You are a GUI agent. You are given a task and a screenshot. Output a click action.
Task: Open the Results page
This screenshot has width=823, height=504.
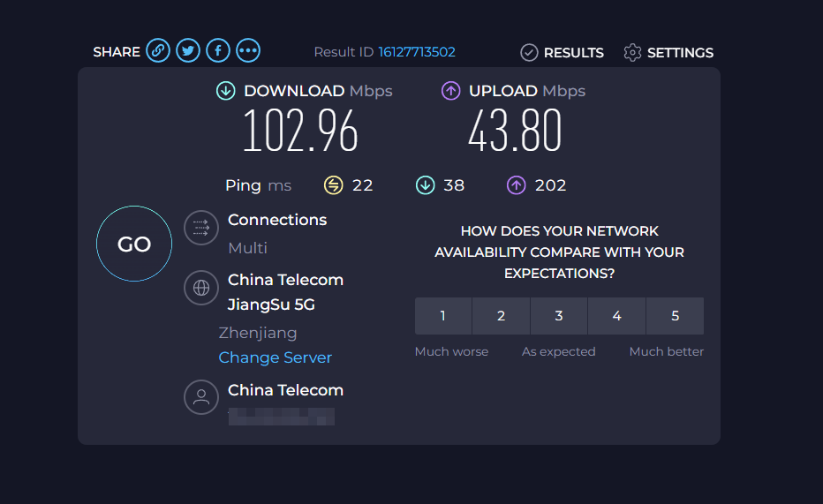tap(563, 53)
